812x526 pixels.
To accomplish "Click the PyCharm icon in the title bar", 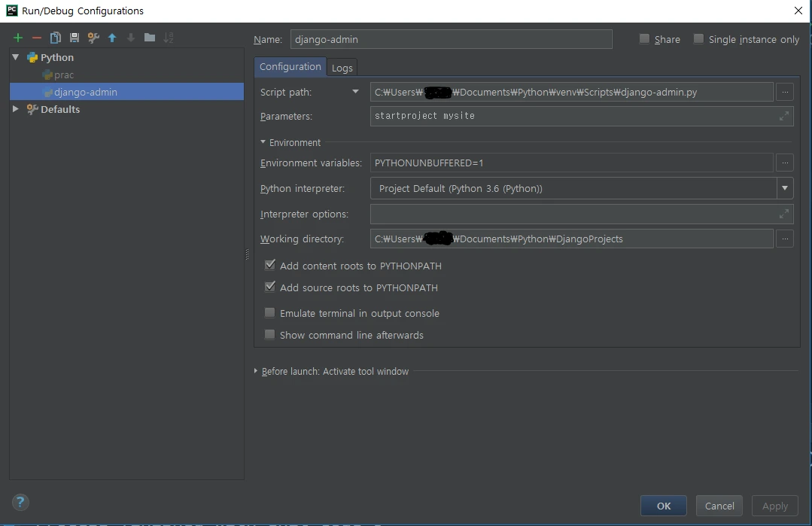I will [11, 11].
